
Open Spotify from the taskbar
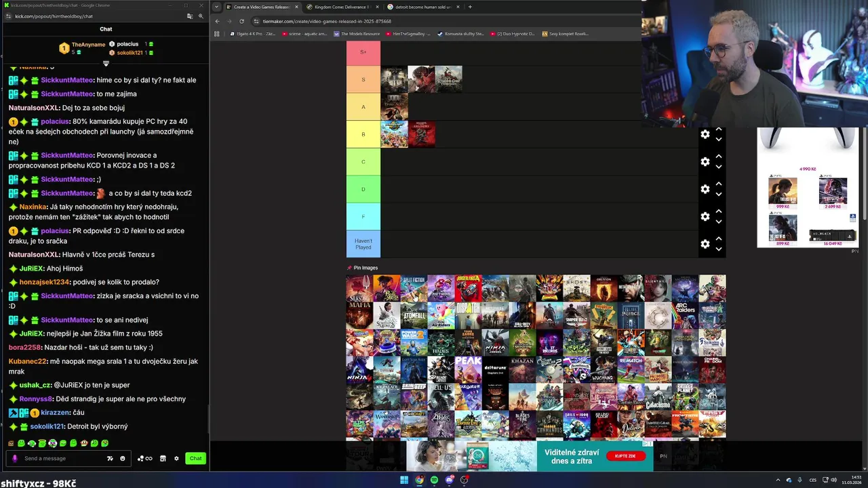(x=434, y=480)
